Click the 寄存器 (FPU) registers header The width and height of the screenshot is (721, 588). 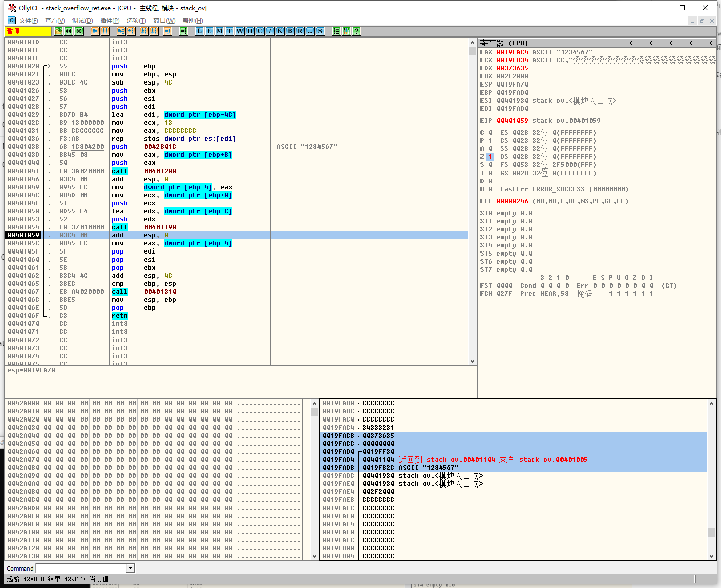[504, 43]
